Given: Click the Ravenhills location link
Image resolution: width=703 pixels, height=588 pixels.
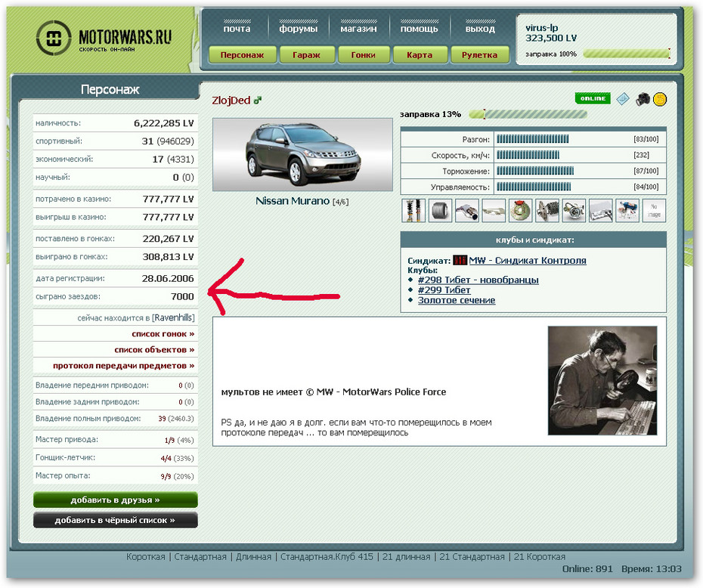Looking at the screenshot, I should pyautogui.click(x=173, y=317).
